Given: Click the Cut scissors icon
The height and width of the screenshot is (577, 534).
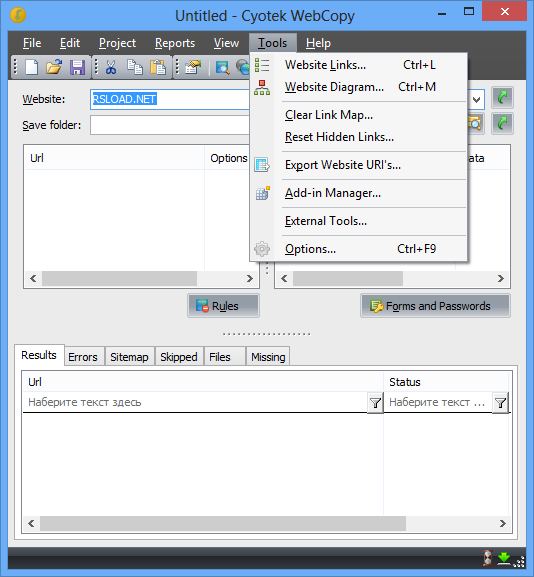Looking at the screenshot, I should click(111, 67).
